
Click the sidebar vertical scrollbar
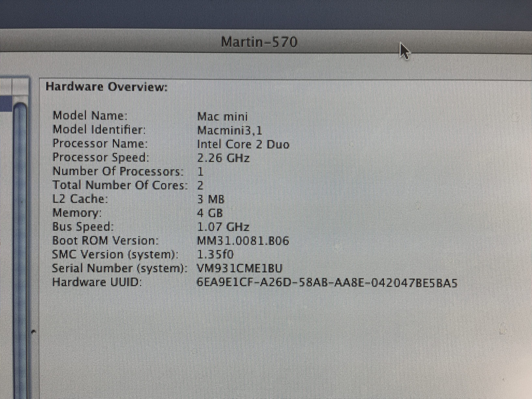click(x=20, y=216)
